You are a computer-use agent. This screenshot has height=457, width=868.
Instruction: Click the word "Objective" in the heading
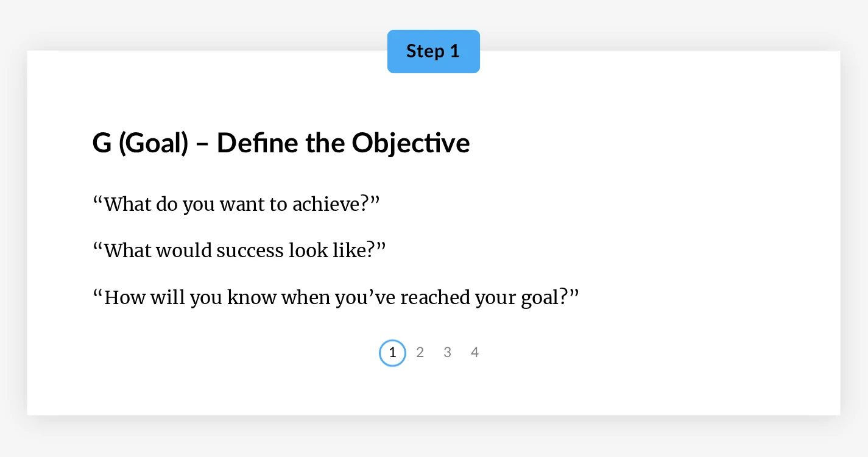(411, 143)
